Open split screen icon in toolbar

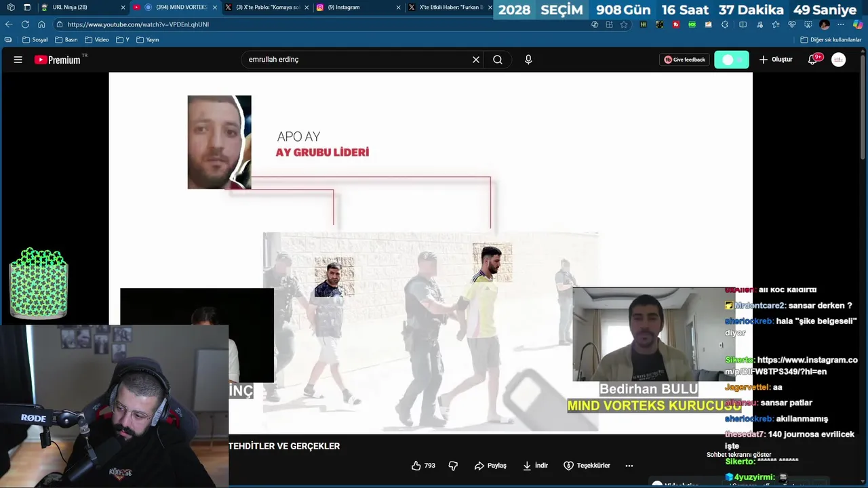tap(743, 24)
